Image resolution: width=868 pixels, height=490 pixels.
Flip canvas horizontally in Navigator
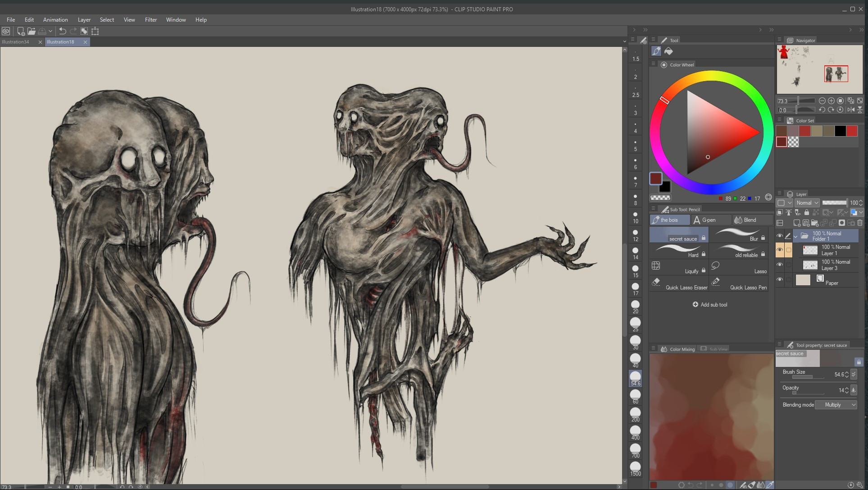coord(850,110)
